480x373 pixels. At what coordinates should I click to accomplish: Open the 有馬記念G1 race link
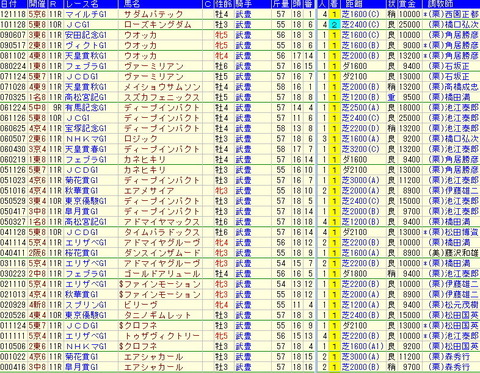[x=86, y=108]
